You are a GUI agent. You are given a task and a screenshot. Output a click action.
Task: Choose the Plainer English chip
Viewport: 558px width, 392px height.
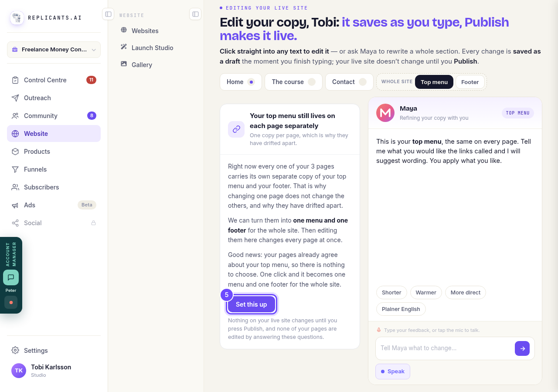[x=401, y=309]
